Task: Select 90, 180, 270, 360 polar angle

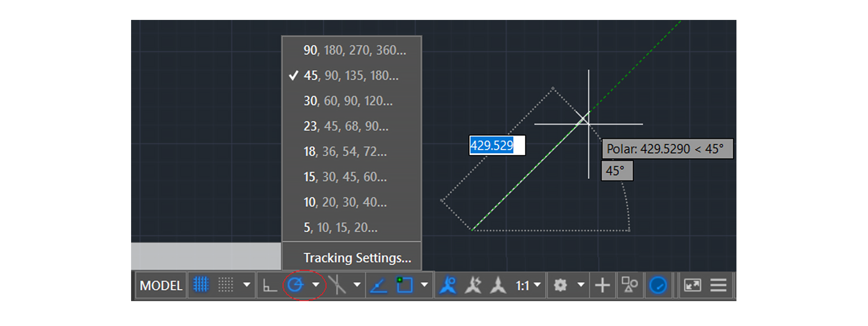Action: 352,50
